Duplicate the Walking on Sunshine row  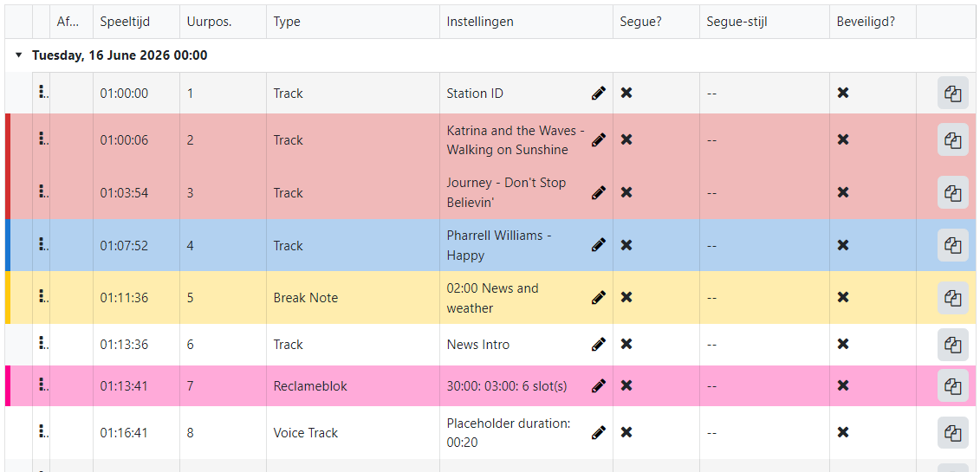(952, 139)
